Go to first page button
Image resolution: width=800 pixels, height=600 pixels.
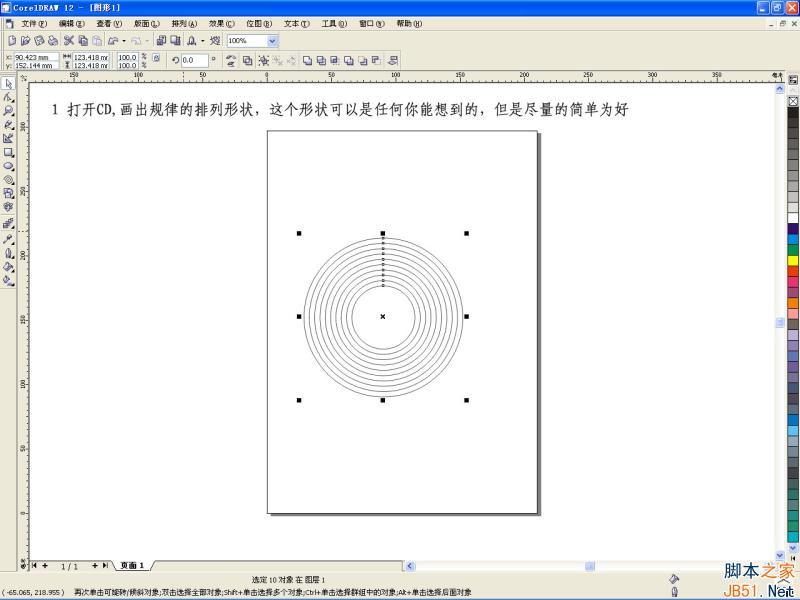coord(34,565)
